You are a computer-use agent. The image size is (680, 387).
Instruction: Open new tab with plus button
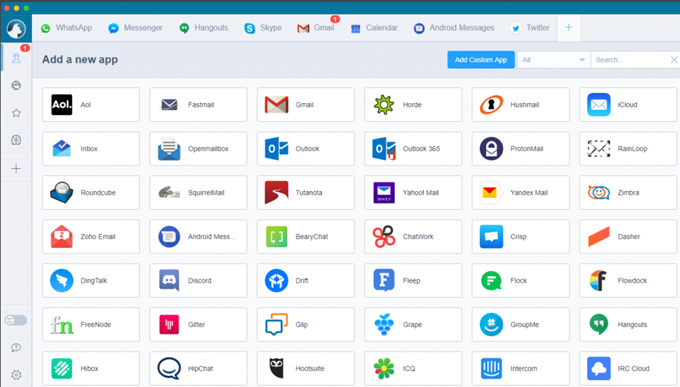click(x=569, y=28)
